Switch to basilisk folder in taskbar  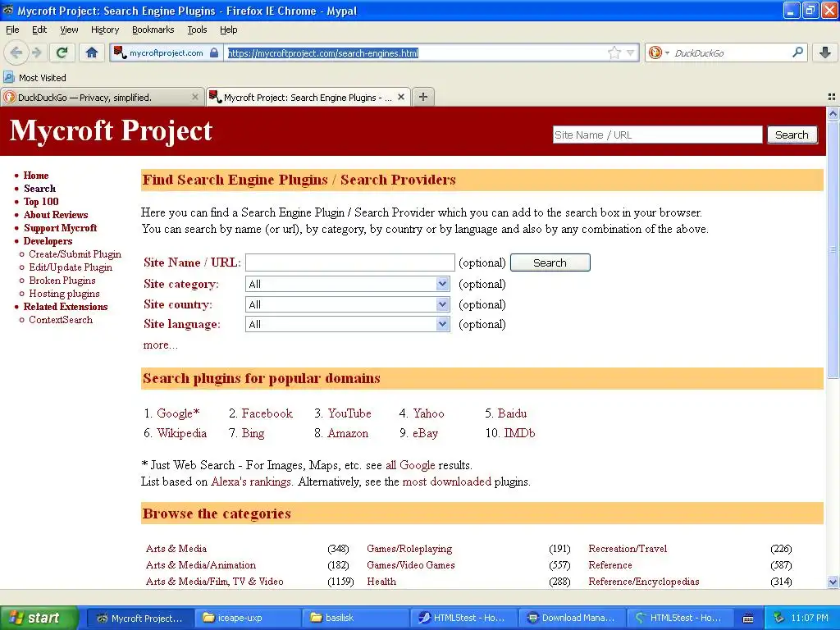pyautogui.click(x=354, y=619)
